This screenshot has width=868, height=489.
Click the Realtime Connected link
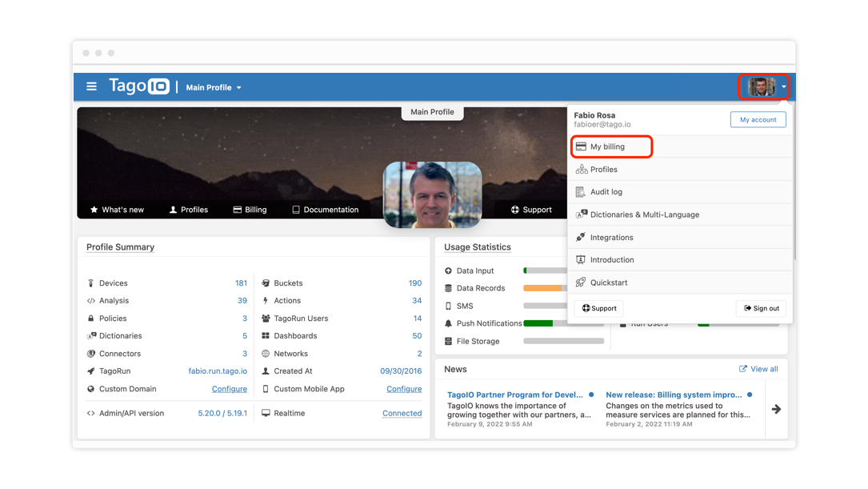click(x=402, y=413)
